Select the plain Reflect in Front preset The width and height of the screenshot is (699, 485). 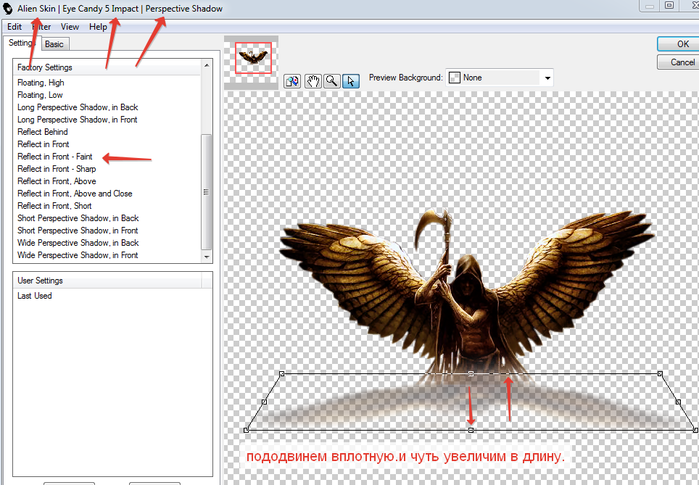click(x=43, y=144)
